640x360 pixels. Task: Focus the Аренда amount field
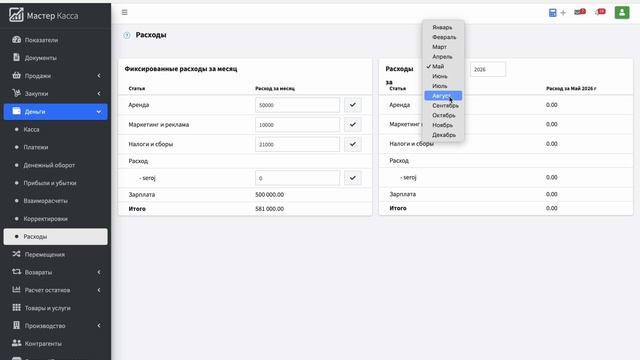297,105
